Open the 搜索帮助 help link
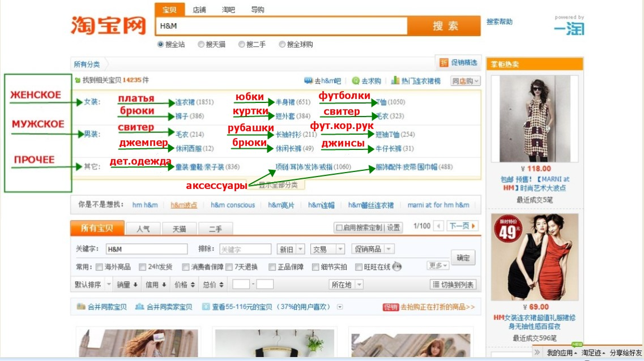Viewport: 644px width, 361px height. pyautogui.click(x=500, y=22)
